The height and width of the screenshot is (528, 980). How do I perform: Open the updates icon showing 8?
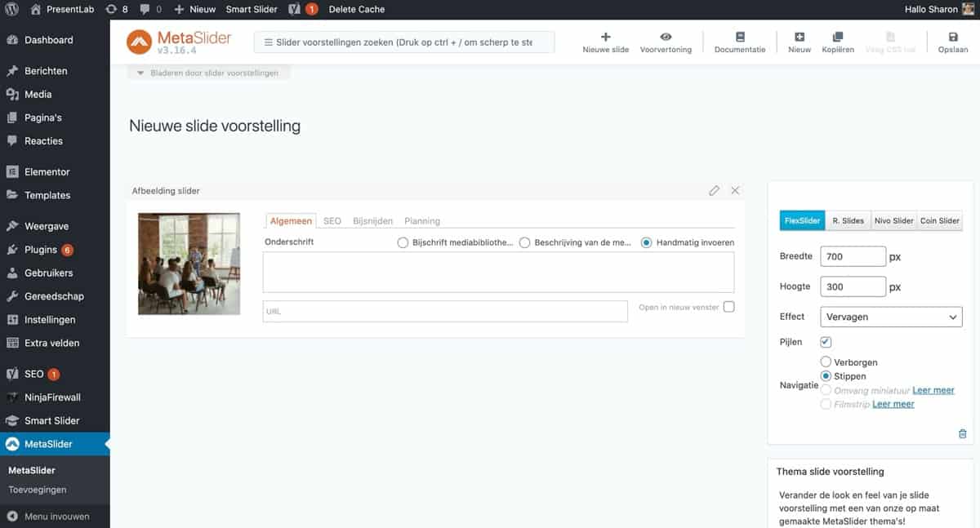(110, 9)
